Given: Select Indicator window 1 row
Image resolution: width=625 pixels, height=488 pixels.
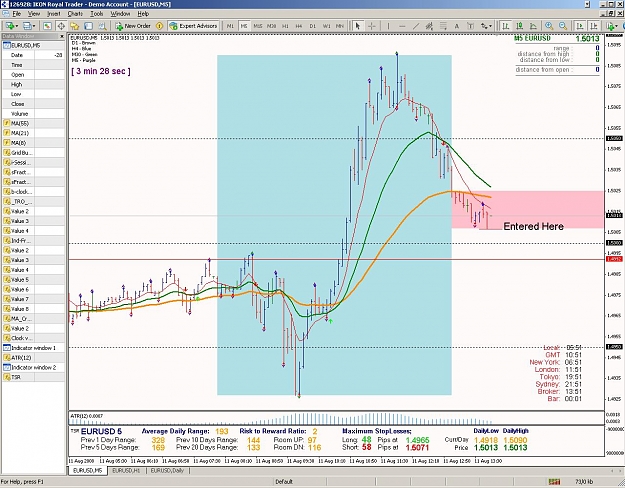Looking at the screenshot, I should pyautogui.click(x=33, y=348).
